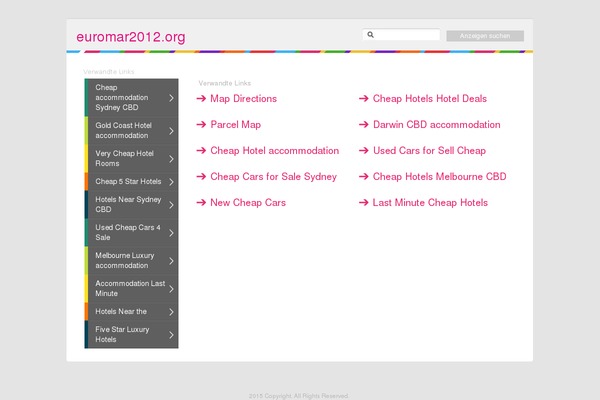
Task: Open Used Cheap Cars 4 Sale sidebar item
Action: pyautogui.click(x=131, y=232)
